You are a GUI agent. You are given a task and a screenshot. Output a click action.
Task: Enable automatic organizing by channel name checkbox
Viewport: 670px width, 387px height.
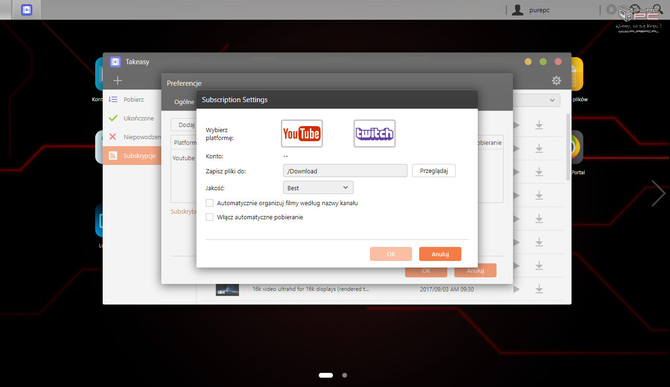click(209, 203)
